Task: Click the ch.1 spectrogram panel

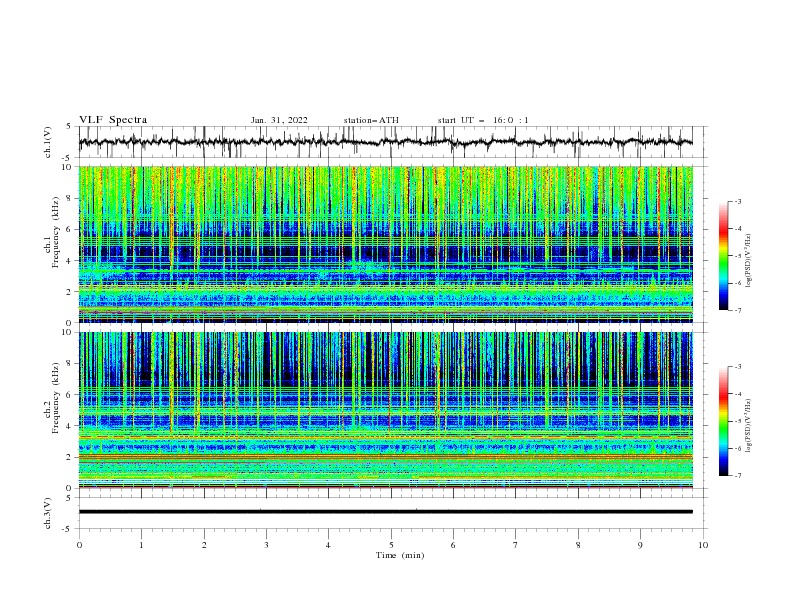Action: (x=385, y=244)
